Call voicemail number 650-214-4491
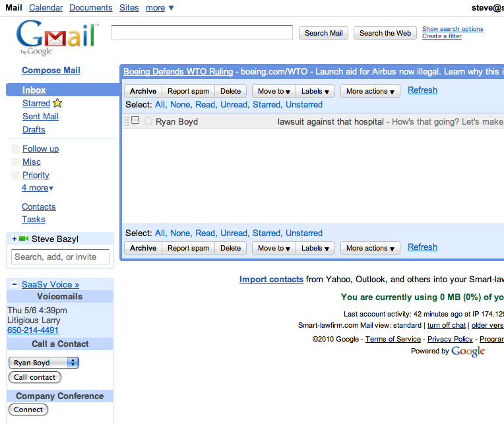 pos(33,330)
